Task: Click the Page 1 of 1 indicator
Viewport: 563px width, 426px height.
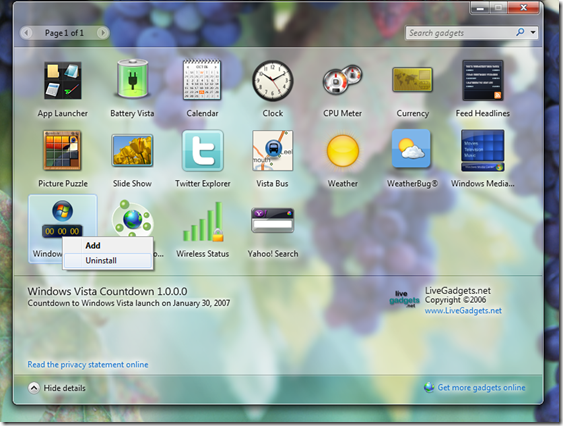Action: tap(64, 33)
